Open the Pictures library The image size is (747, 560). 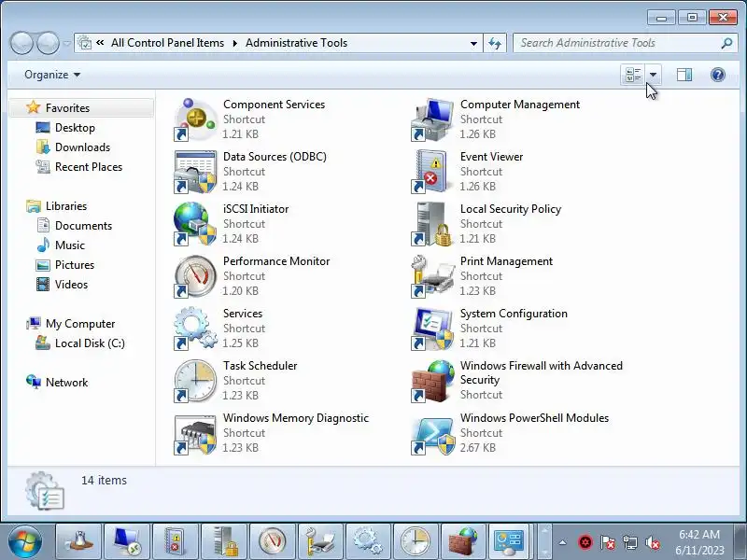pos(75,264)
